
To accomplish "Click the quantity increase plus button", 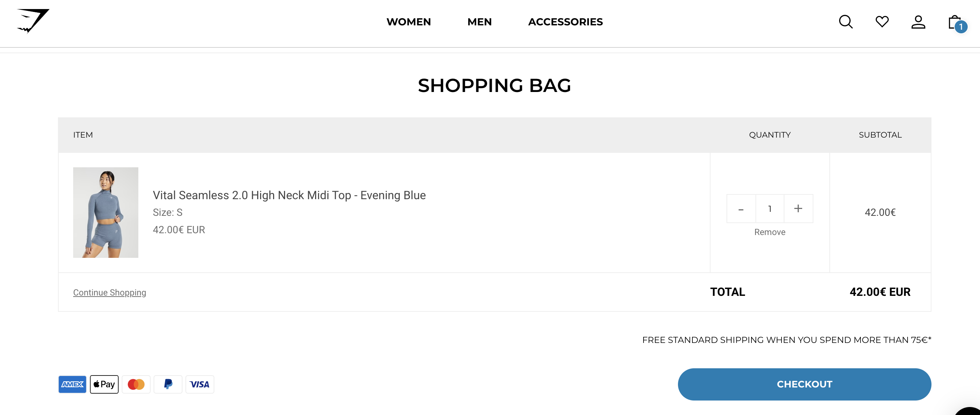I will (799, 208).
